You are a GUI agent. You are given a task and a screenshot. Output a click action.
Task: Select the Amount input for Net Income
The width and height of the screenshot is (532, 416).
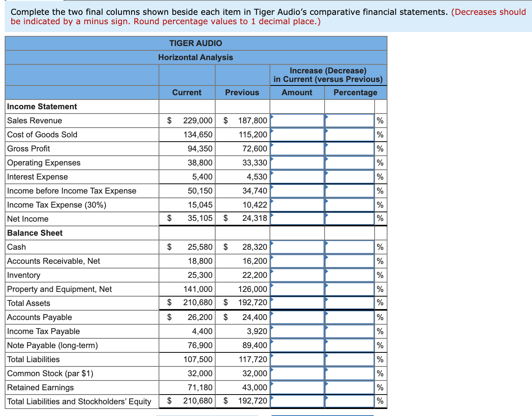[x=297, y=219]
